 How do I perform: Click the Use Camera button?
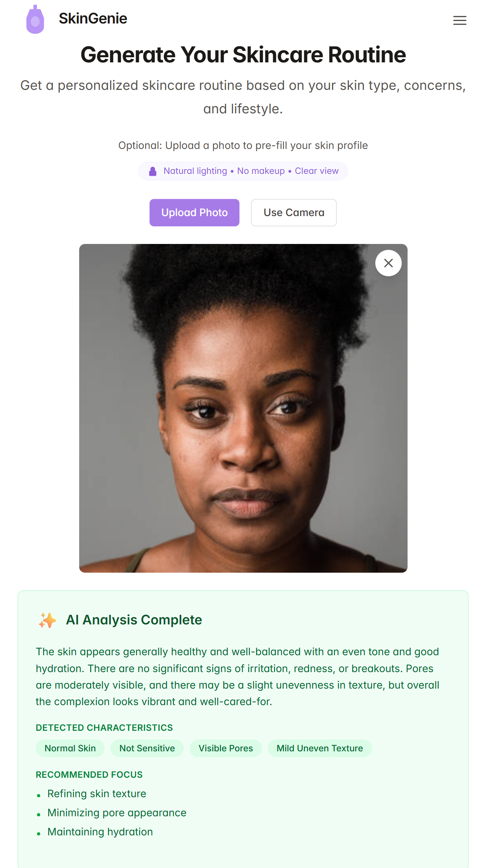click(x=294, y=212)
